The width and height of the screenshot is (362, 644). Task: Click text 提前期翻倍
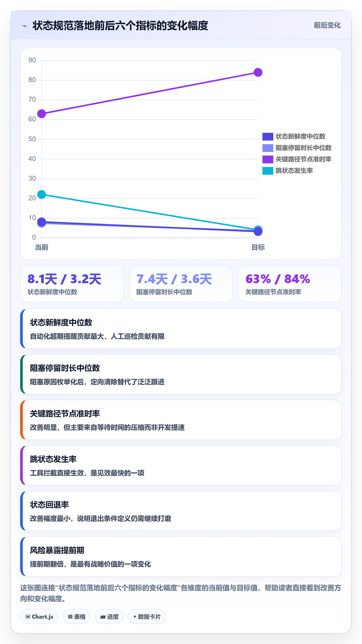click(x=47, y=564)
